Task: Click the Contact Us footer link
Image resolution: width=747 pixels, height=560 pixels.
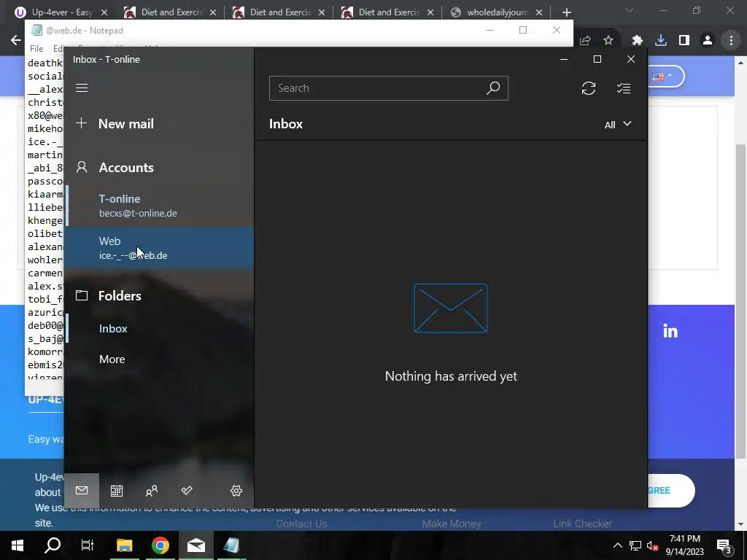Action: (x=301, y=524)
